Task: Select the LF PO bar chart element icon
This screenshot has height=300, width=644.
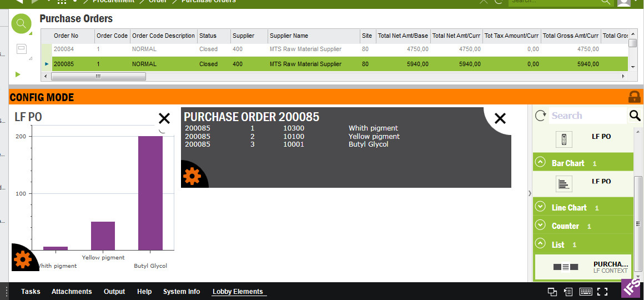Action: click(x=563, y=184)
